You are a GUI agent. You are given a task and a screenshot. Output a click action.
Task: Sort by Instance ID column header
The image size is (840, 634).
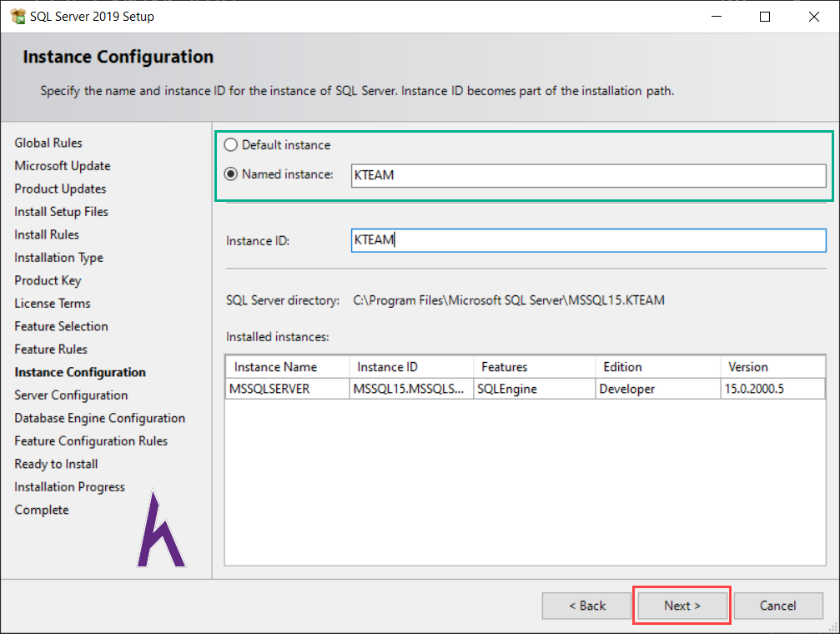tap(411, 367)
